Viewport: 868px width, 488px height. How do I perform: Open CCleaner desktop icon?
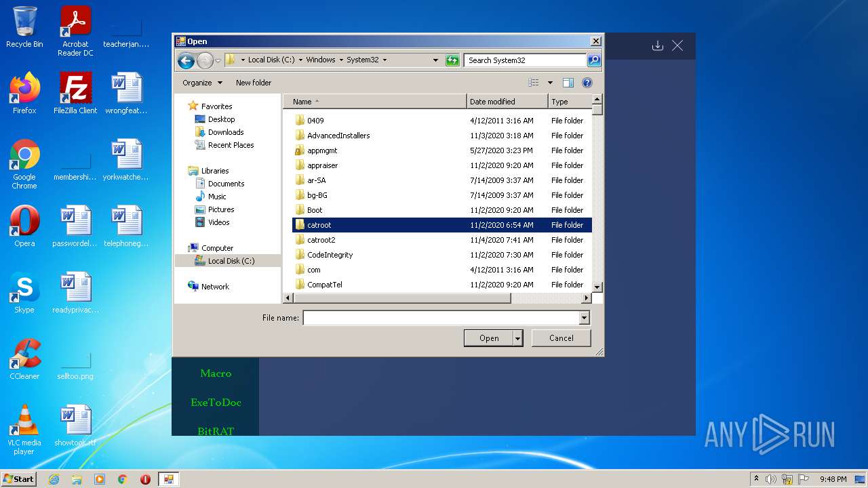pos(24,359)
